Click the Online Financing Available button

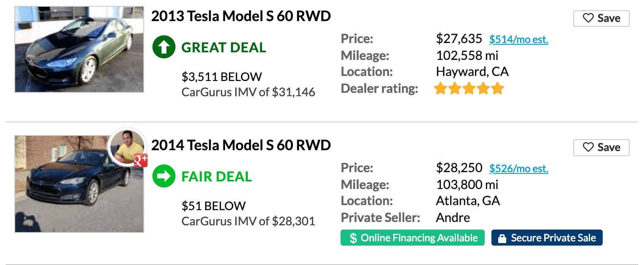412,238
